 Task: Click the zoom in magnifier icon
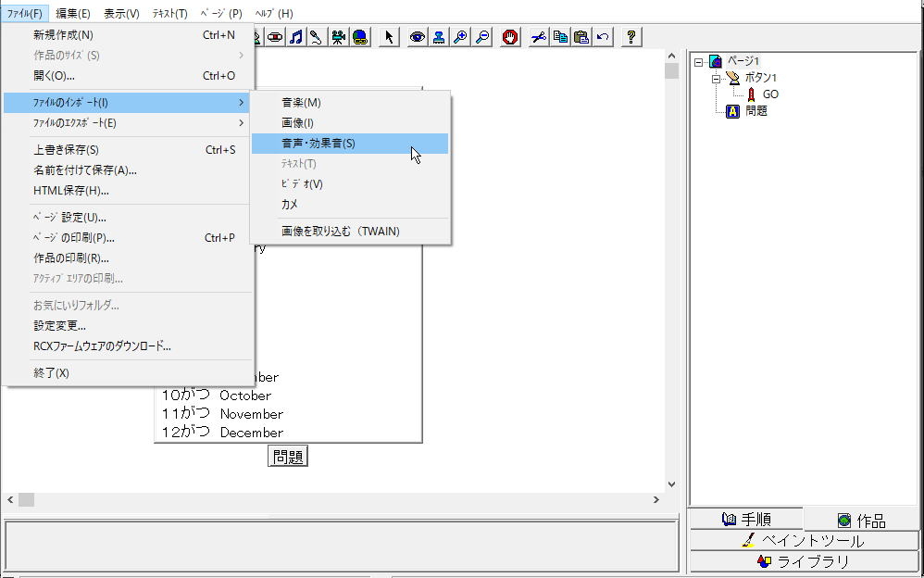pos(461,37)
